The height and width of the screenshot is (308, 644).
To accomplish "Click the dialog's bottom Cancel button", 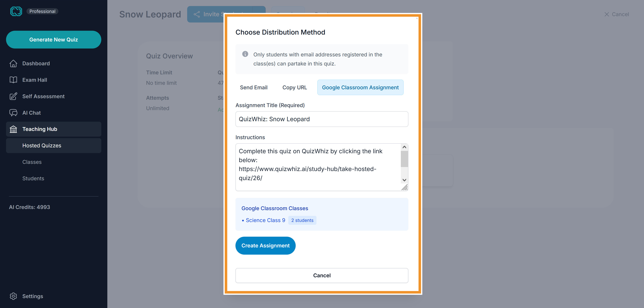I will pos(322,275).
